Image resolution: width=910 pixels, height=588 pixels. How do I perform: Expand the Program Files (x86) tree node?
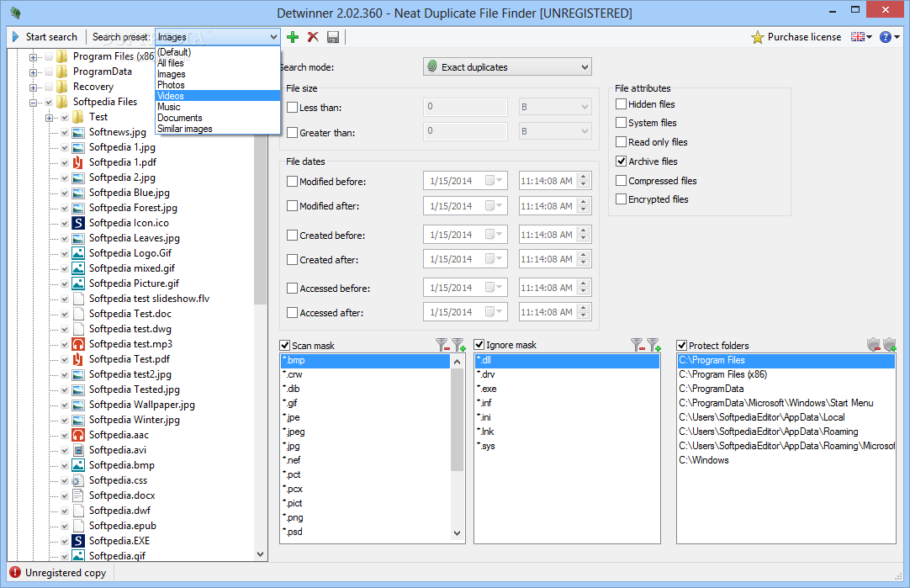[33, 57]
